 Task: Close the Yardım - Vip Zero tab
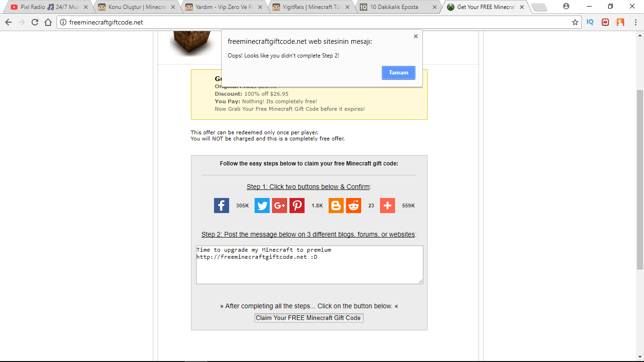click(260, 7)
